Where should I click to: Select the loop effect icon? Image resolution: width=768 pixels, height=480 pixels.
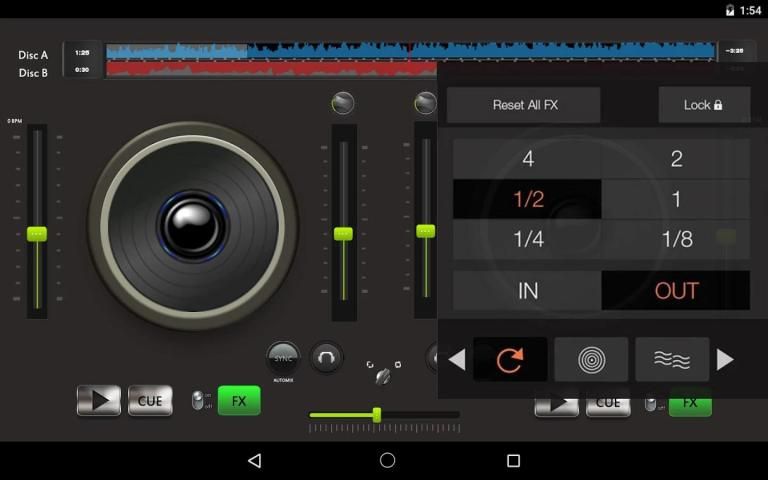pos(510,360)
